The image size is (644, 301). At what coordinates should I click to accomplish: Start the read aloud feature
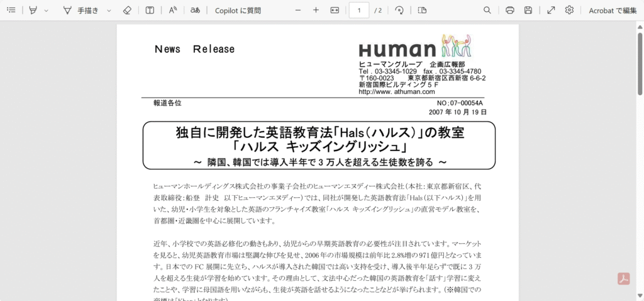(173, 10)
